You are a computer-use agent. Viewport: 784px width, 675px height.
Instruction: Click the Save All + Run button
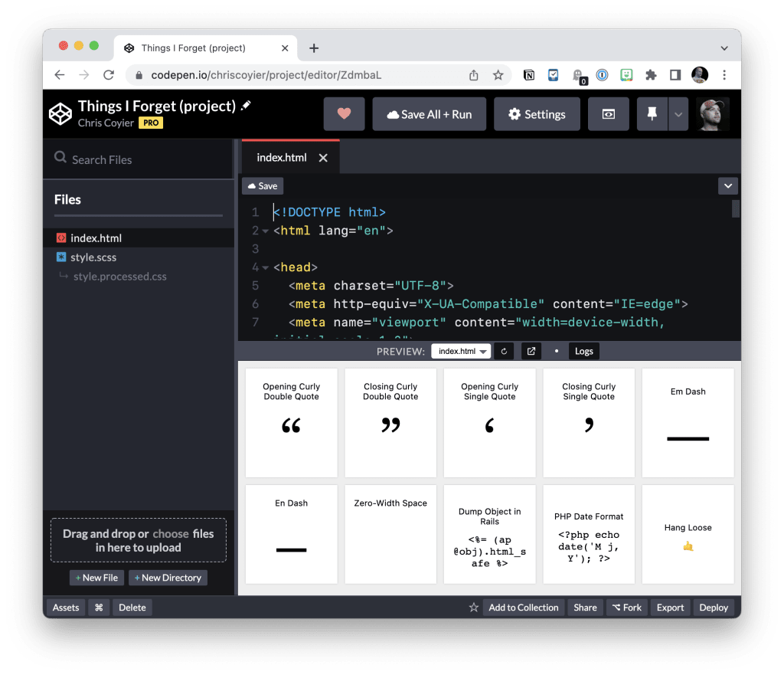point(429,113)
